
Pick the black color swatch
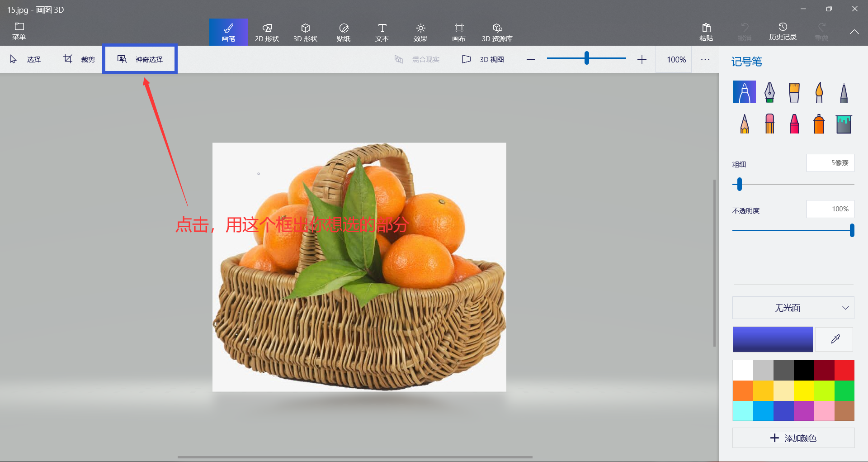click(804, 370)
